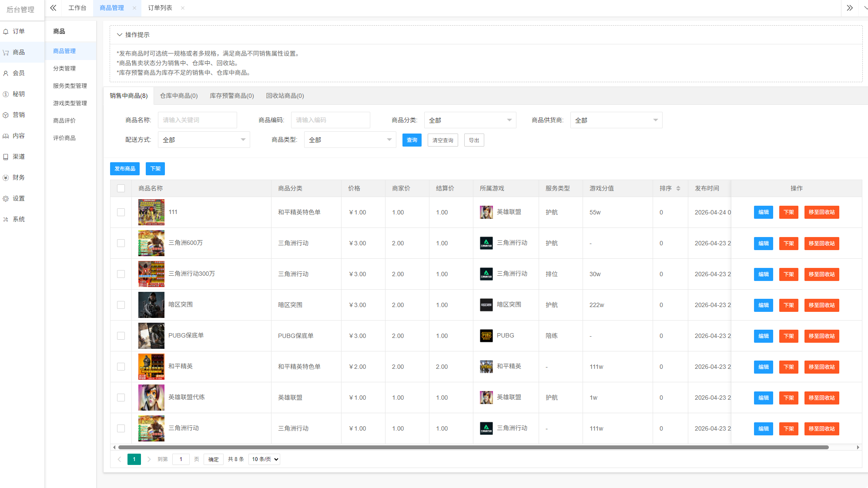Open product thumbnail for PUBG保底单
The image size is (868, 488).
coord(151,336)
